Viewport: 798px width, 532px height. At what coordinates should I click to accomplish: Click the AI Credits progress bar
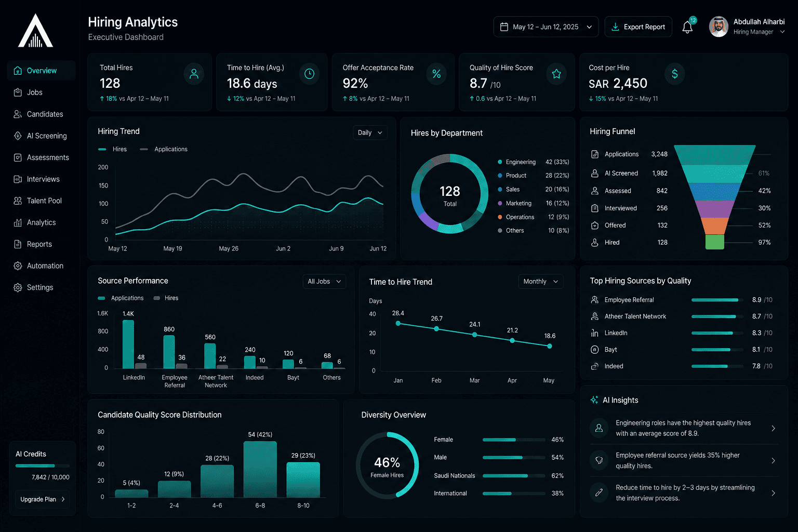(43, 465)
